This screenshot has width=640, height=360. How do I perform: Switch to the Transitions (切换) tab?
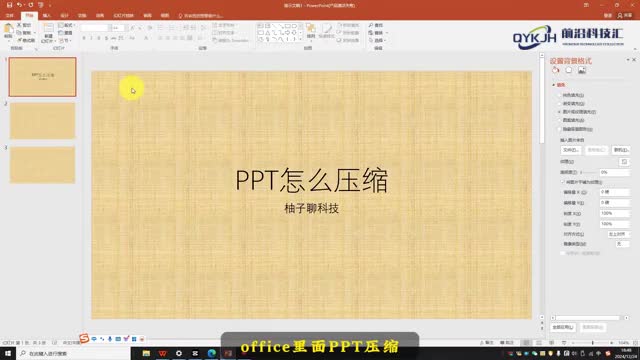pos(82,16)
